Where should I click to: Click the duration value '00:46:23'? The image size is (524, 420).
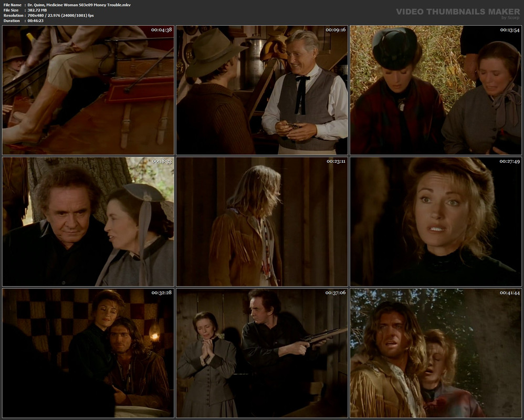(x=36, y=20)
